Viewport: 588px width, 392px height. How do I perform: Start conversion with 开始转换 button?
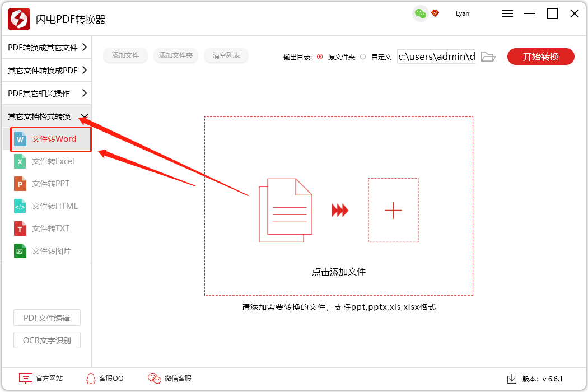[x=541, y=57]
